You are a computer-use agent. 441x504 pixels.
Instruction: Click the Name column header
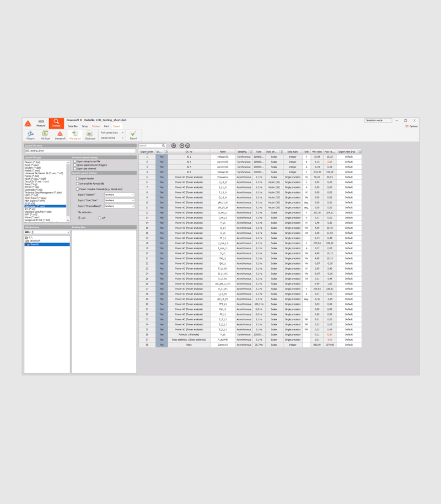223,152
